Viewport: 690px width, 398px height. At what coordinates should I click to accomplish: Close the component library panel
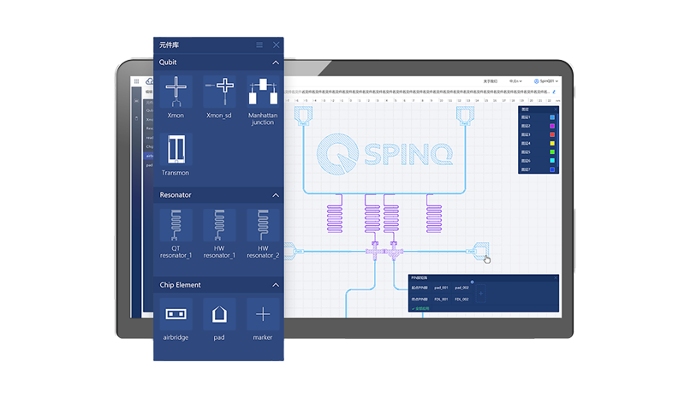(x=276, y=45)
